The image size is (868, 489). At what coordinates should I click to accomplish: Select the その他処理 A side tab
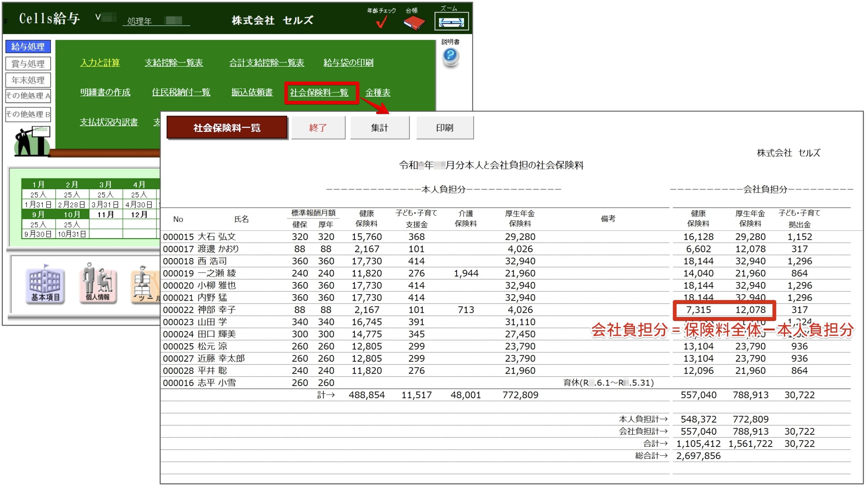(x=28, y=96)
